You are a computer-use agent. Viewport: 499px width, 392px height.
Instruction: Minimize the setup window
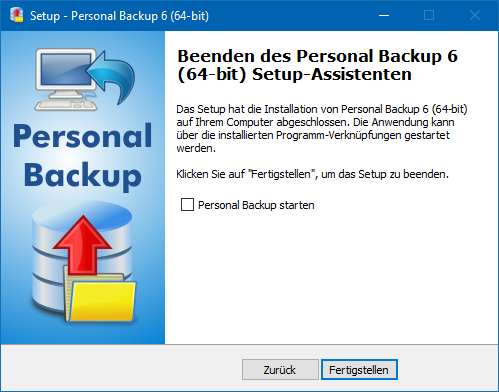tap(384, 15)
